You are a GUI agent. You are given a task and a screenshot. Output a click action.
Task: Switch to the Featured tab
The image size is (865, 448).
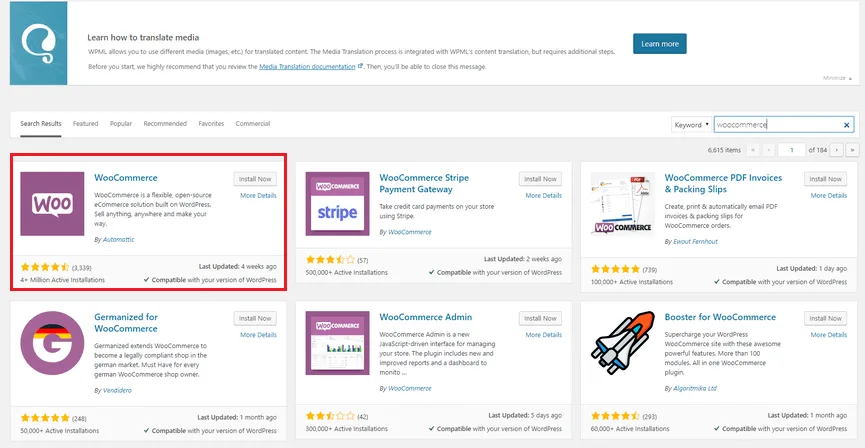point(86,124)
